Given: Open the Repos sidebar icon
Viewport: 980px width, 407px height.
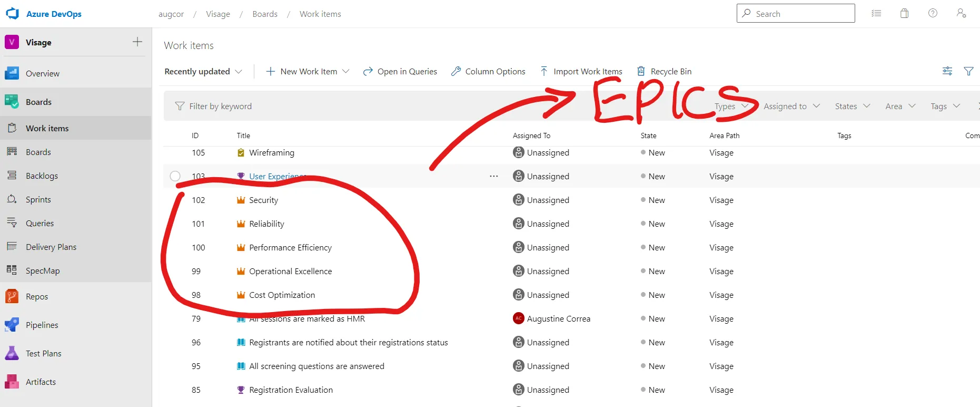Looking at the screenshot, I should (x=12, y=296).
